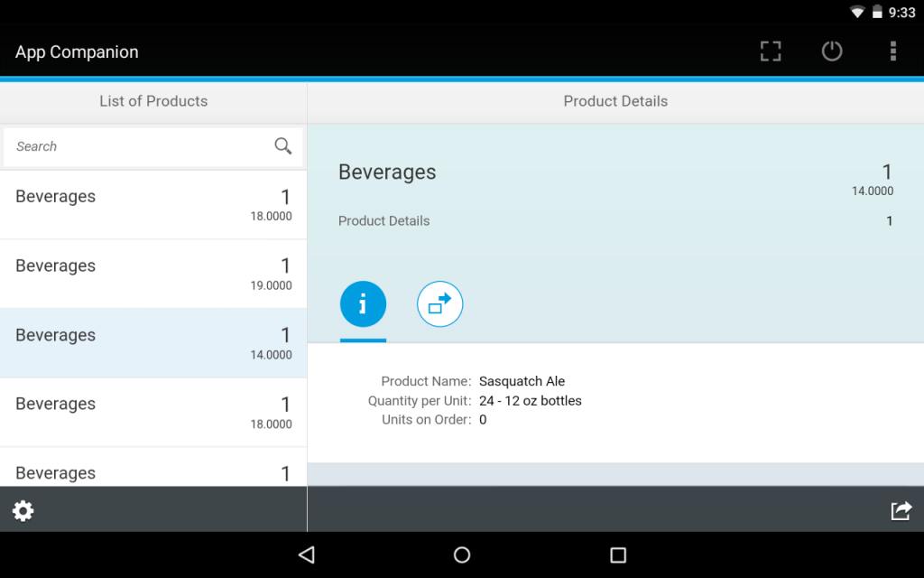The width and height of the screenshot is (924, 578).
Task: Click the App Companion title
Action: pyautogui.click(x=77, y=51)
